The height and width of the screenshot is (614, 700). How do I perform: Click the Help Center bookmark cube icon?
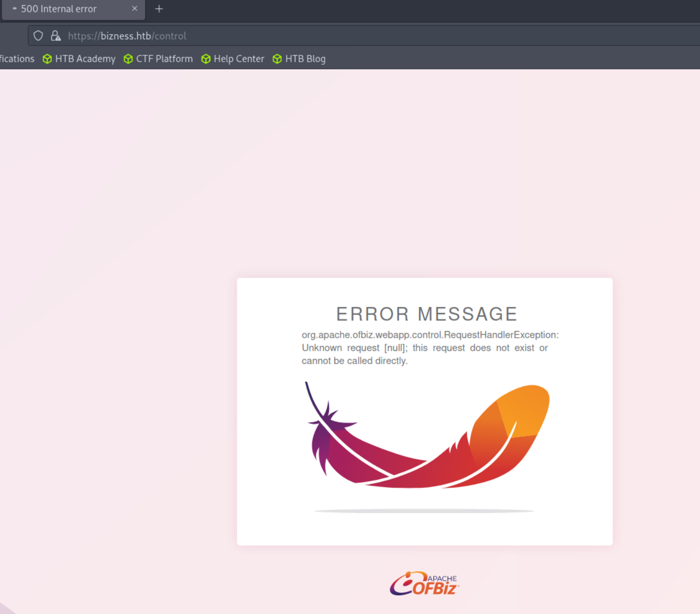click(x=206, y=59)
